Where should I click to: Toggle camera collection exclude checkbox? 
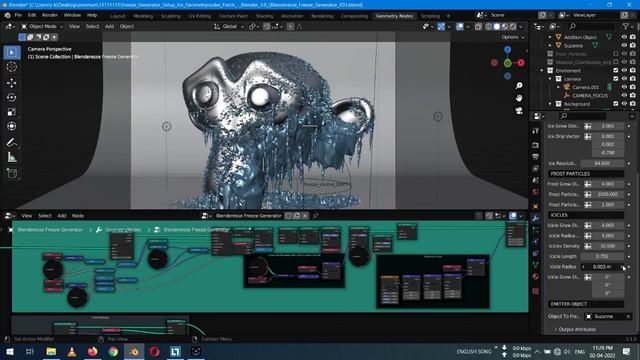tap(616, 79)
